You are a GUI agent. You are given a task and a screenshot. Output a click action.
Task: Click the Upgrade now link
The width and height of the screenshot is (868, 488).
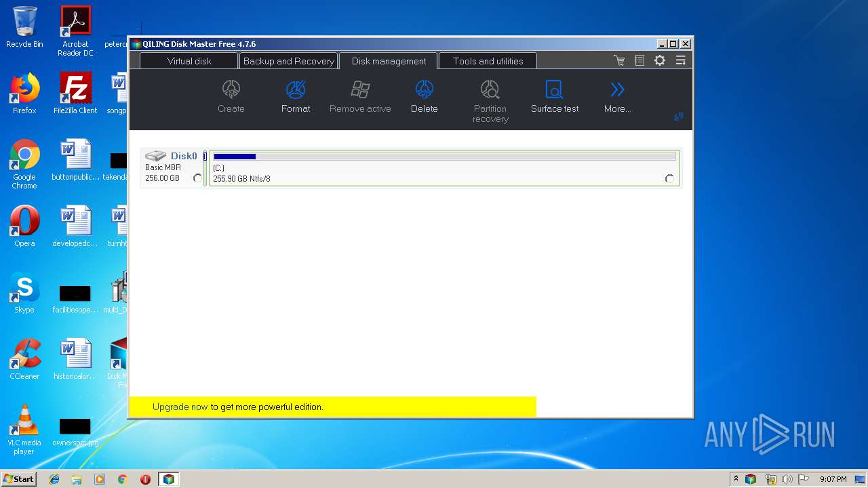(x=180, y=407)
